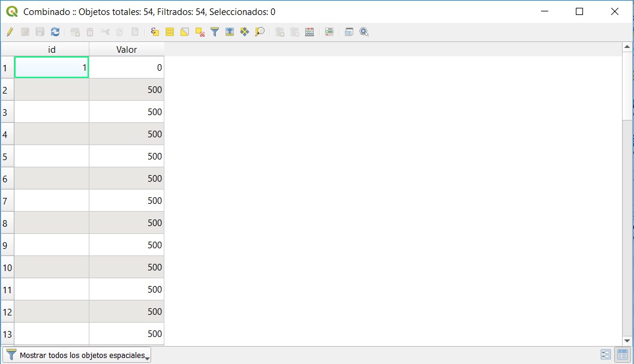The image size is (634, 364).
Task: Switch to table view
Action: pos(622,355)
